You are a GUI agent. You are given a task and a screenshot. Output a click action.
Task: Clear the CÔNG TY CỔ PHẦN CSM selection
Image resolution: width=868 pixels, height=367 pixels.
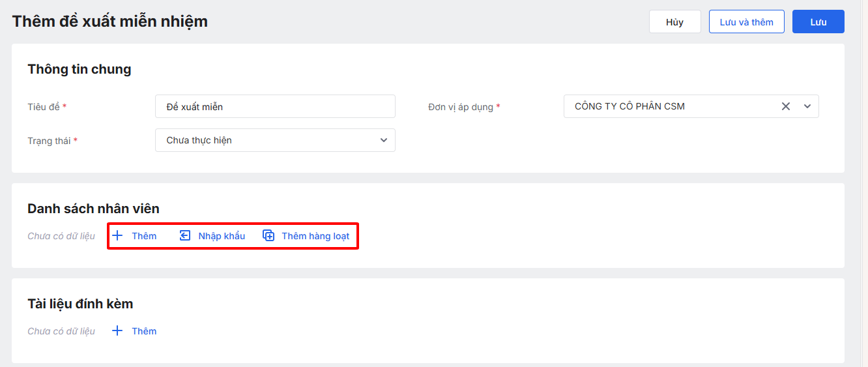tap(786, 106)
